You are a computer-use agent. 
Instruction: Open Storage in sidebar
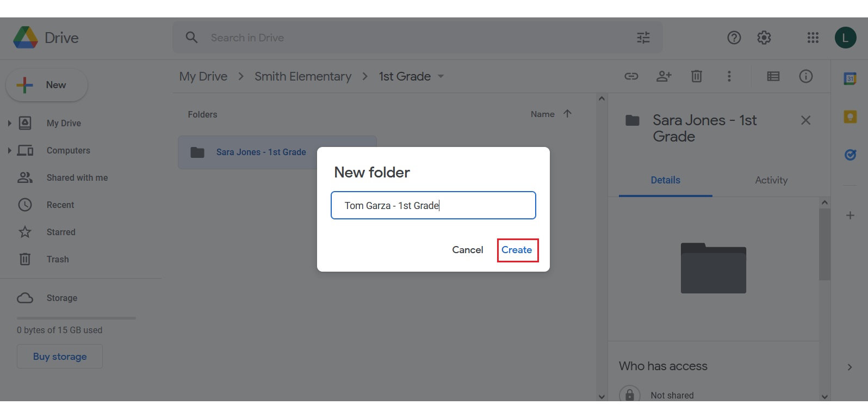[x=61, y=298]
